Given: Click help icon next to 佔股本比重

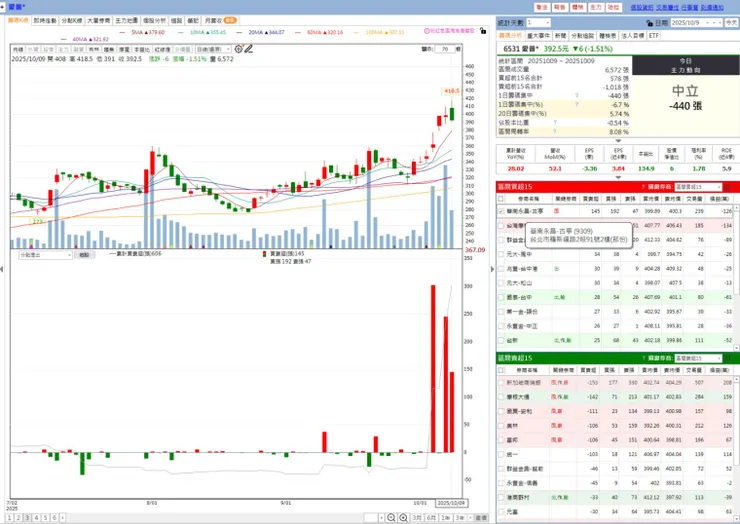Looking at the screenshot, I should (x=555, y=123).
